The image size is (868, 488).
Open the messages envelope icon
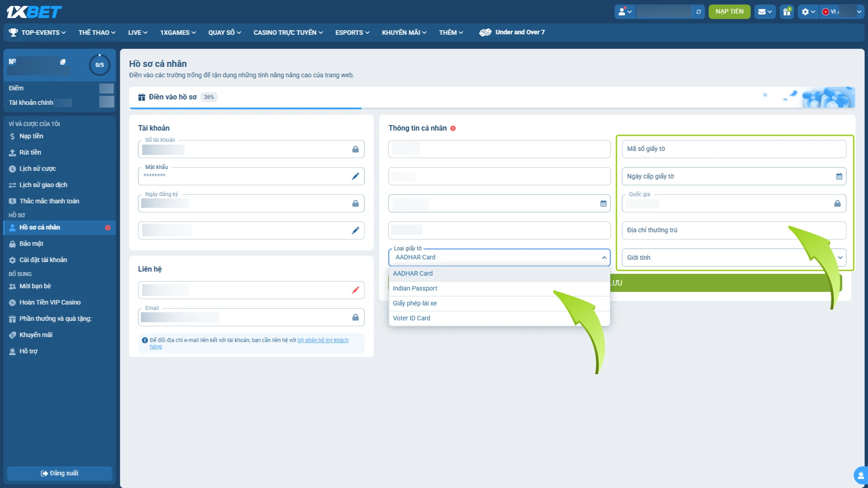[x=764, y=12]
